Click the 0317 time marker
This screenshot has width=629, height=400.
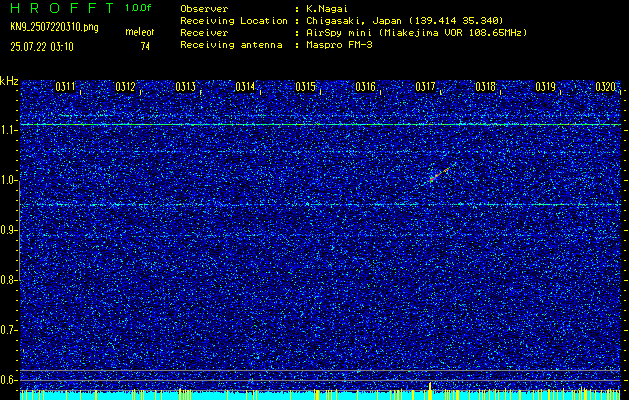click(425, 87)
